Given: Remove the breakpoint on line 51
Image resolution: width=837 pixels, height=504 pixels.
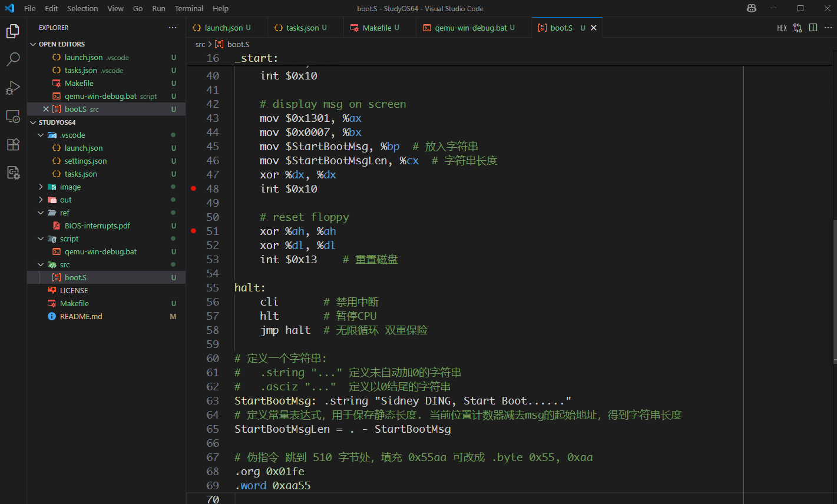Looking at the screenshot, I should click(193, 231).
